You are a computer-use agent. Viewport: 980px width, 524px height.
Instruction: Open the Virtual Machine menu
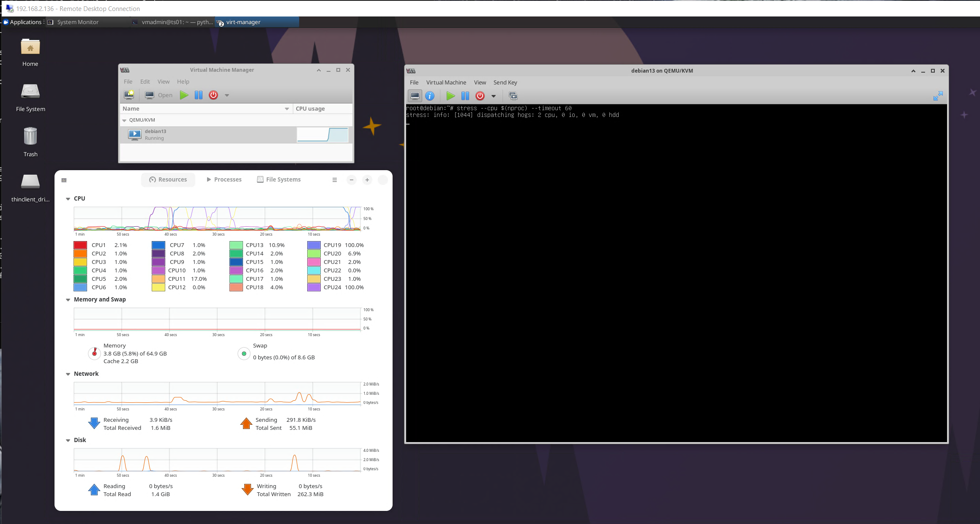(446, 82)
